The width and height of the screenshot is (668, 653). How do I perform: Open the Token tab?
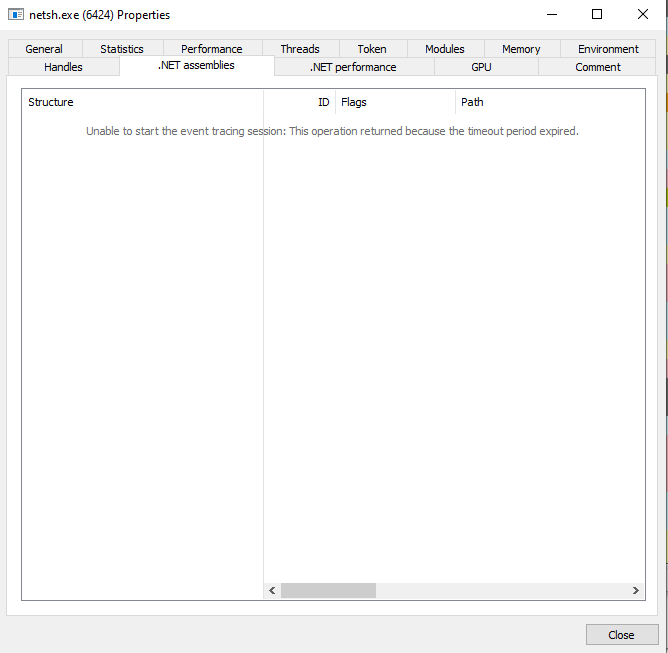[x=372, y=49]
